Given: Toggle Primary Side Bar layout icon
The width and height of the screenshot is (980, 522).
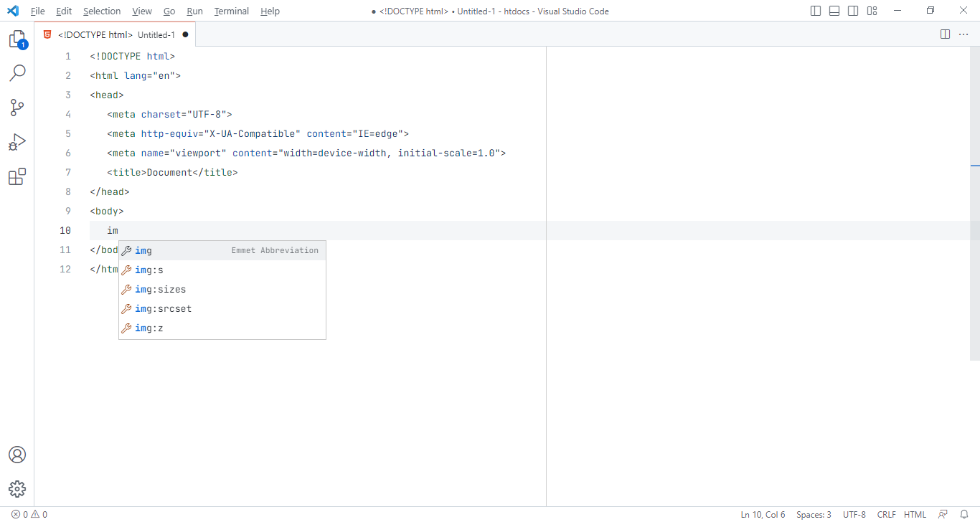Looking at the screenshot, I should [x=816, y=11].
